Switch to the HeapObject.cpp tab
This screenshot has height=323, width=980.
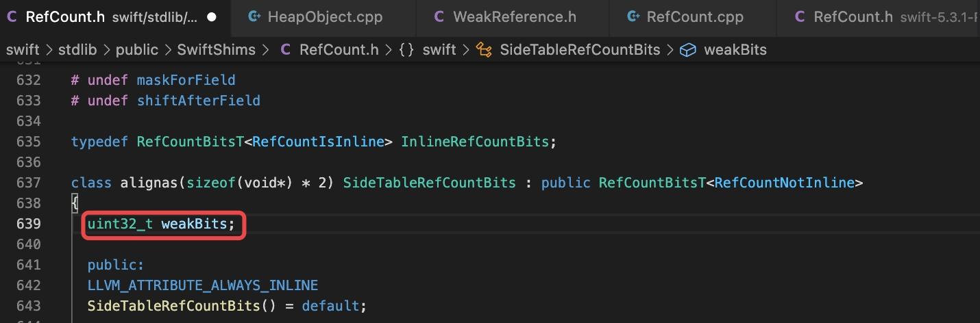click(x=323, y=17)
